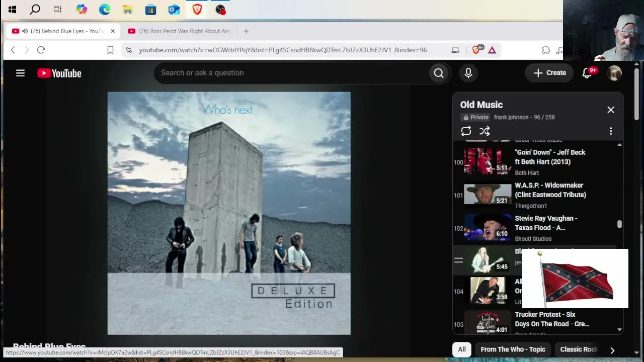Screen dimensions: 644x362
Task: Open Task View on the taskbar
Action: point(57,9)
